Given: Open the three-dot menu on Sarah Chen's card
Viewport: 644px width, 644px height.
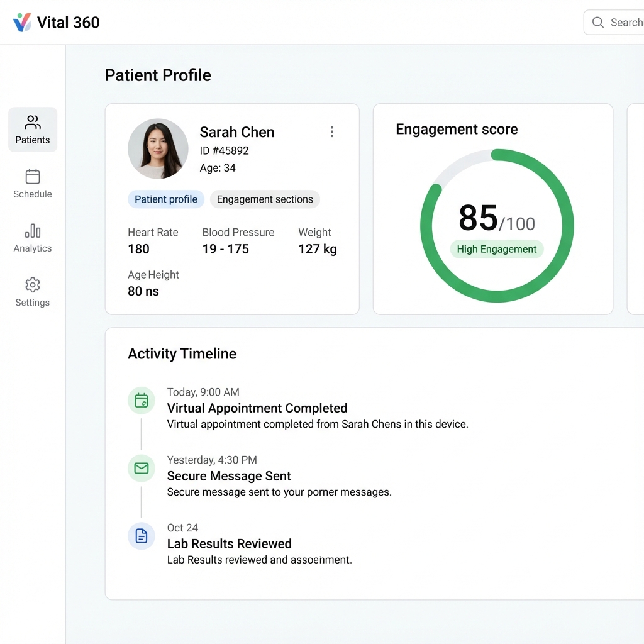Looking at the screenshot, I should (332, 132).
